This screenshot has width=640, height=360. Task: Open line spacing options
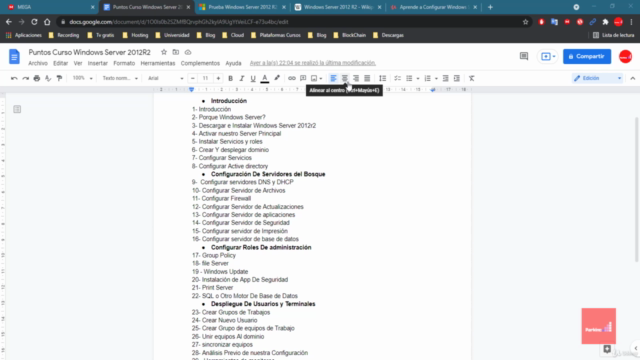(382, 78)
